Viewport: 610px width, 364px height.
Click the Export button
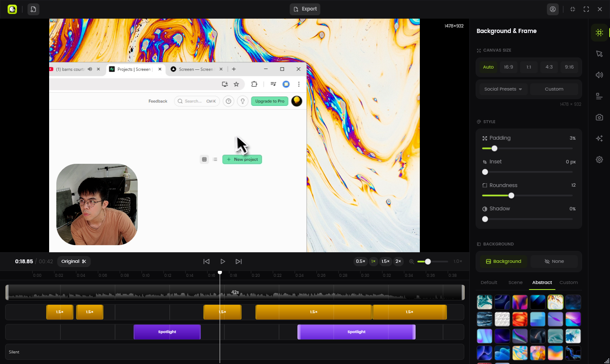pyautogui.click(x=305, y=9)
